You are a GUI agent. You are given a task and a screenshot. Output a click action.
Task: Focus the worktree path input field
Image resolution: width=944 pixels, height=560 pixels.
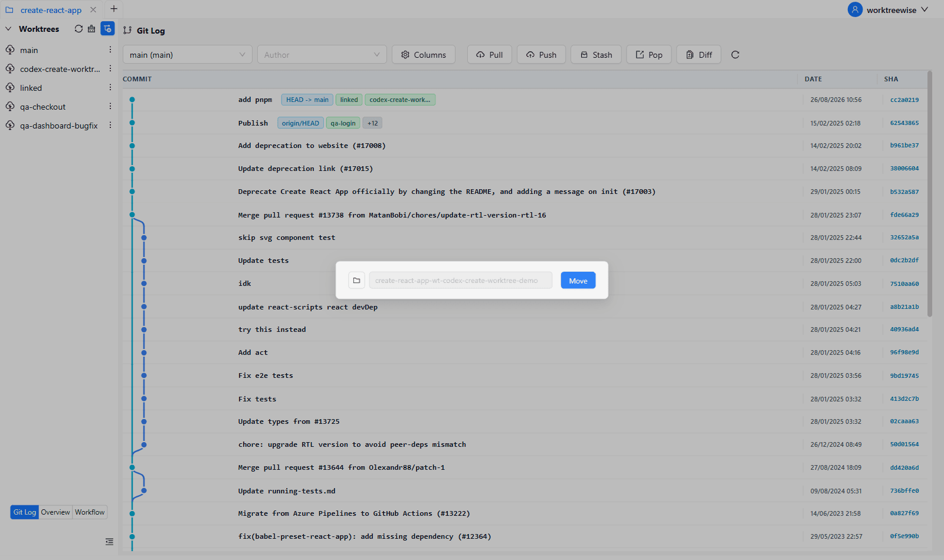(461, 281)
